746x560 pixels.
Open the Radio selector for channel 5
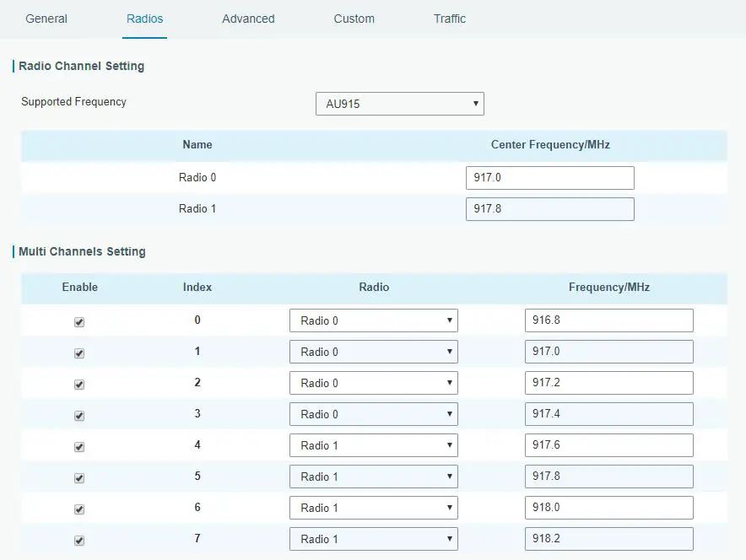[x=373, y=476]
